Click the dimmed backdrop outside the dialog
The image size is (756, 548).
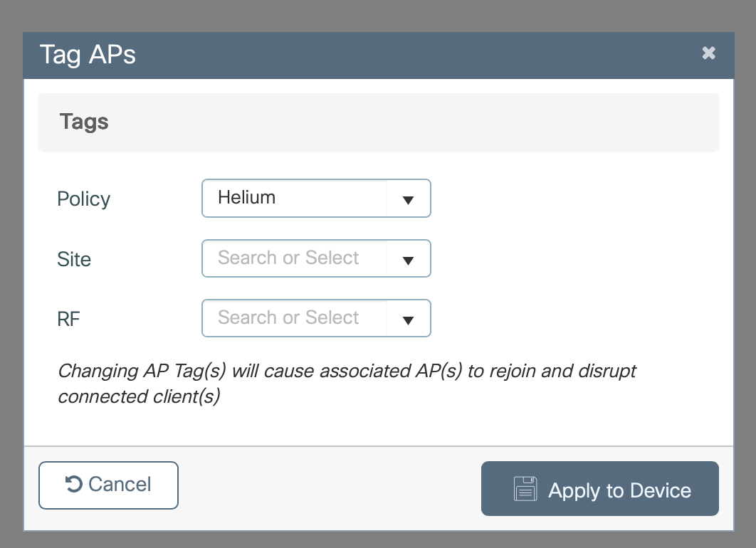coord(11,285)
